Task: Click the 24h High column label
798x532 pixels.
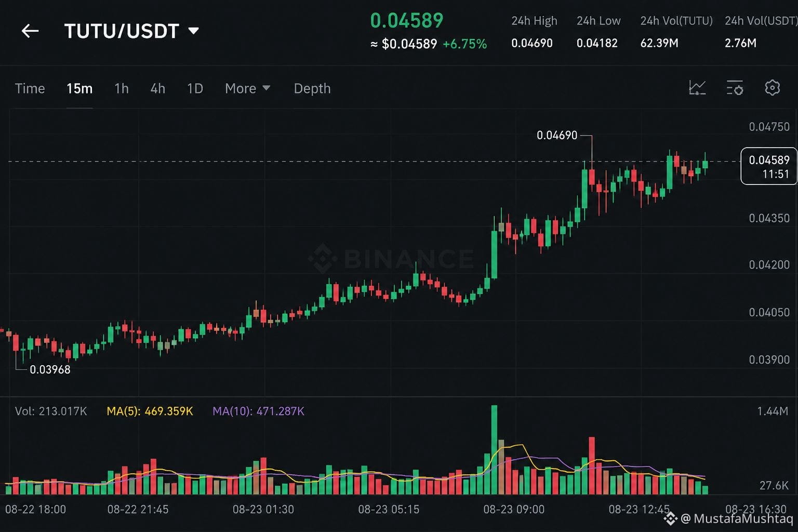Action: tap(534, 21)
